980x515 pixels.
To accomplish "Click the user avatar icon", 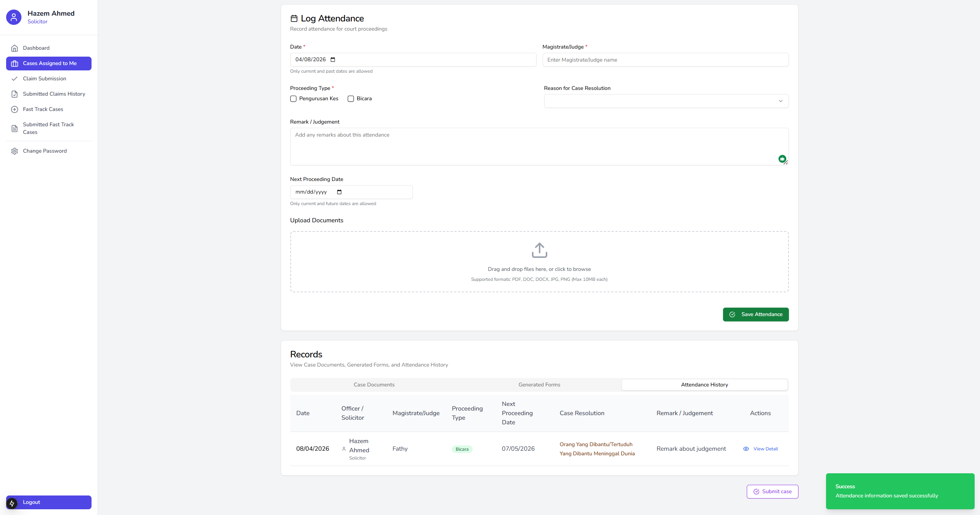I will [x=14, y=17].
